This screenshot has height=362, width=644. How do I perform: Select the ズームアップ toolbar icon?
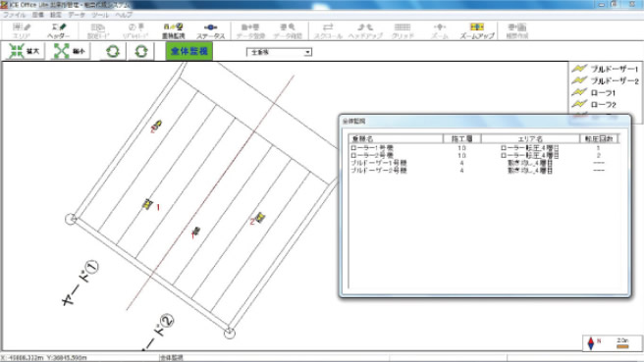(476, 30)
